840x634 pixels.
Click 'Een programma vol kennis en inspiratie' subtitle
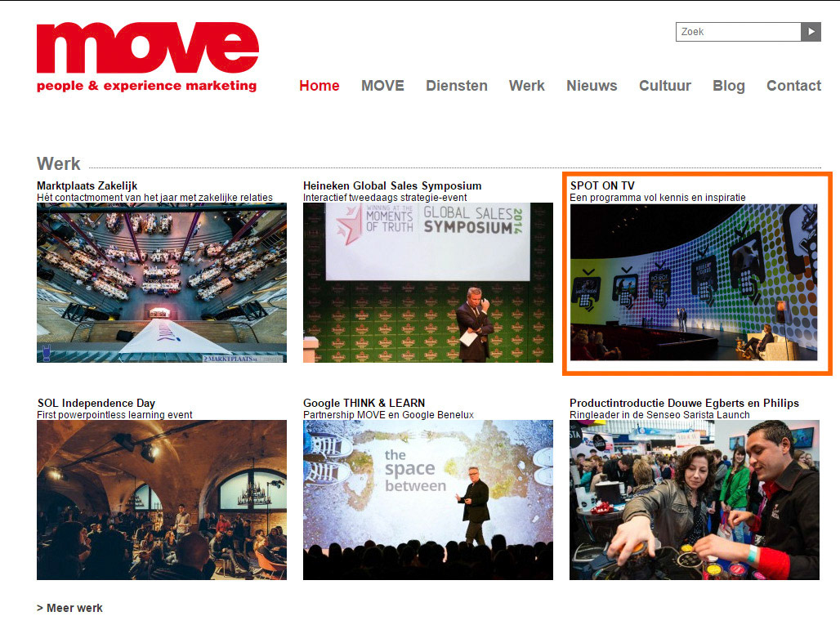click(x=658, y=198)
